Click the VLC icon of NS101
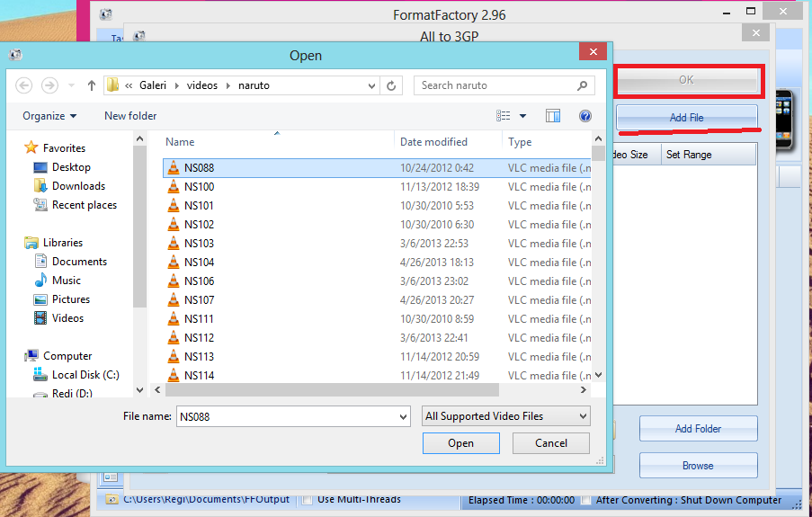The width and height of the screenshot is (812, 517). click(x=174, y=205)
